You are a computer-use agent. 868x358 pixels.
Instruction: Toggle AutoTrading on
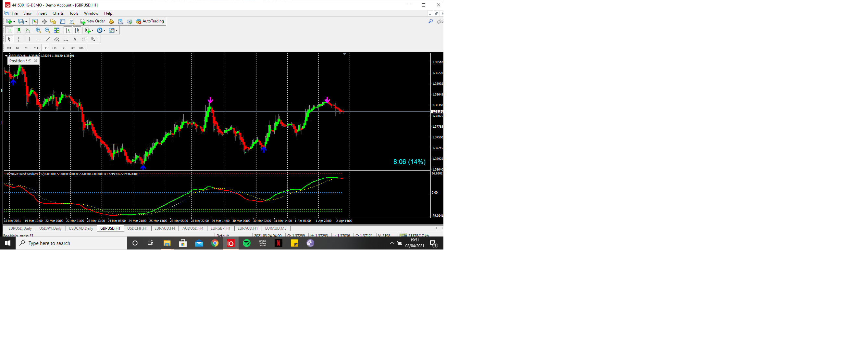(x=150, y=21)
